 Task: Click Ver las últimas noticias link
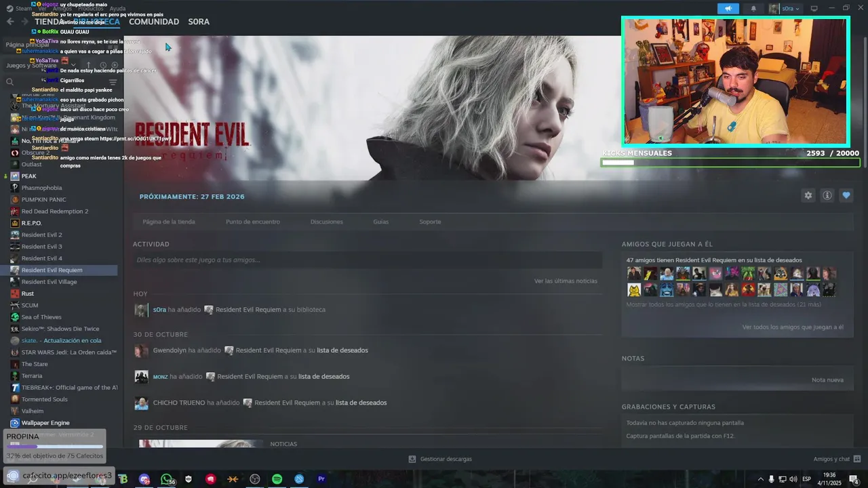pos(566,281)
